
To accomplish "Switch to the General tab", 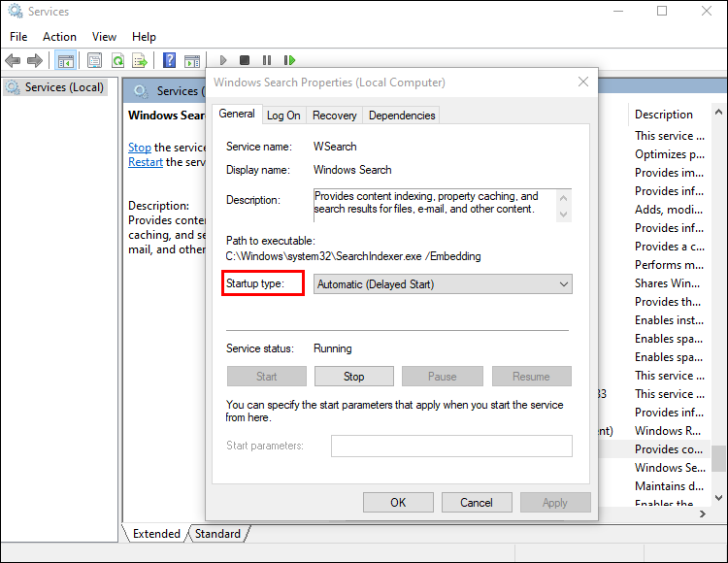I will [237, 114].
